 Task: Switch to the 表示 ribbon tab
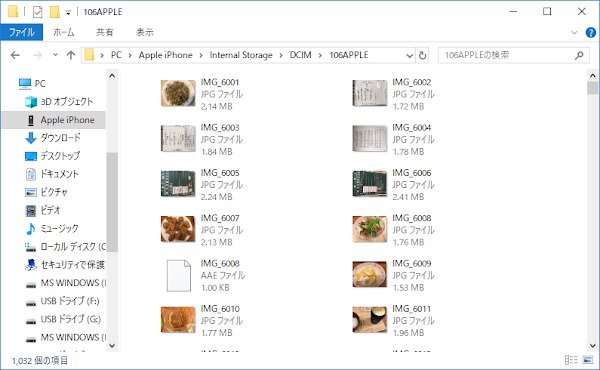click(x=145, y=33)
